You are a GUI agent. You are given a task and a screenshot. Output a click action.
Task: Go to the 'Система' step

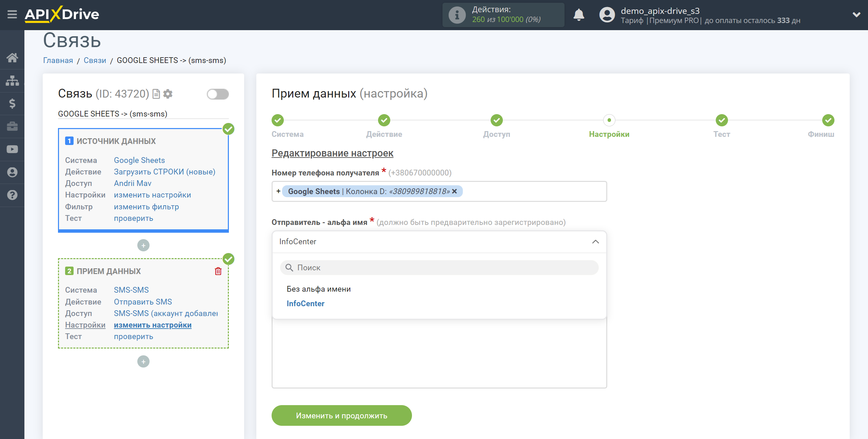pos(278,120)
